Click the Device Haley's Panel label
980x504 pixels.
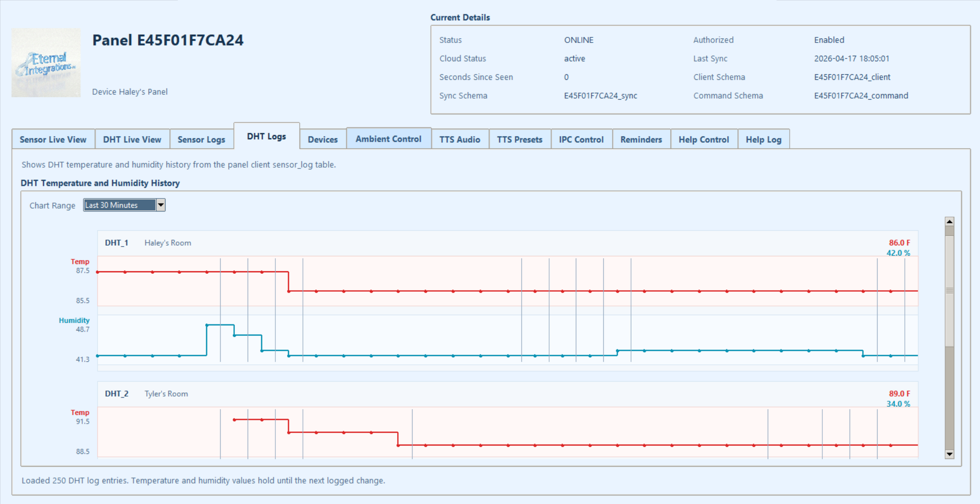(x=130, y=92)
